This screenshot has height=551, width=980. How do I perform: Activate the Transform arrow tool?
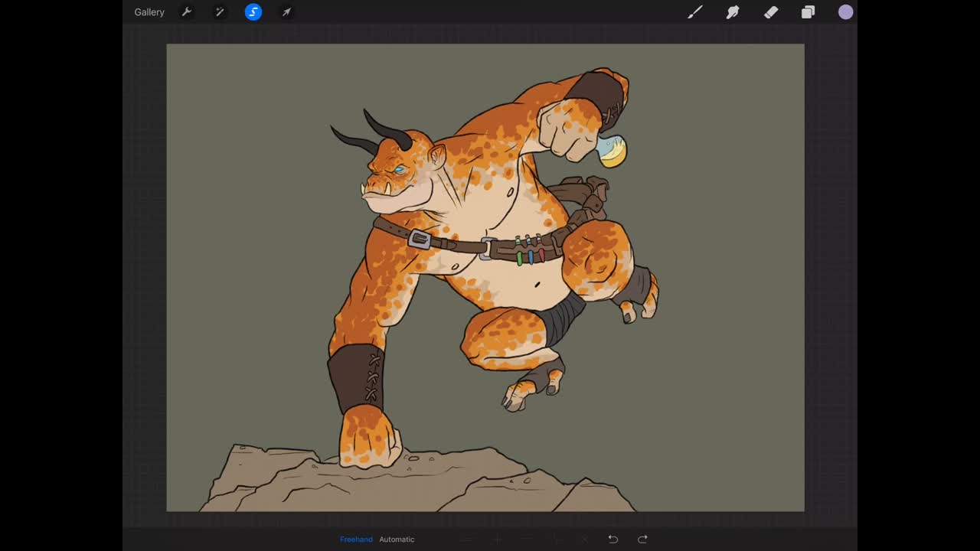coord(286,12)
